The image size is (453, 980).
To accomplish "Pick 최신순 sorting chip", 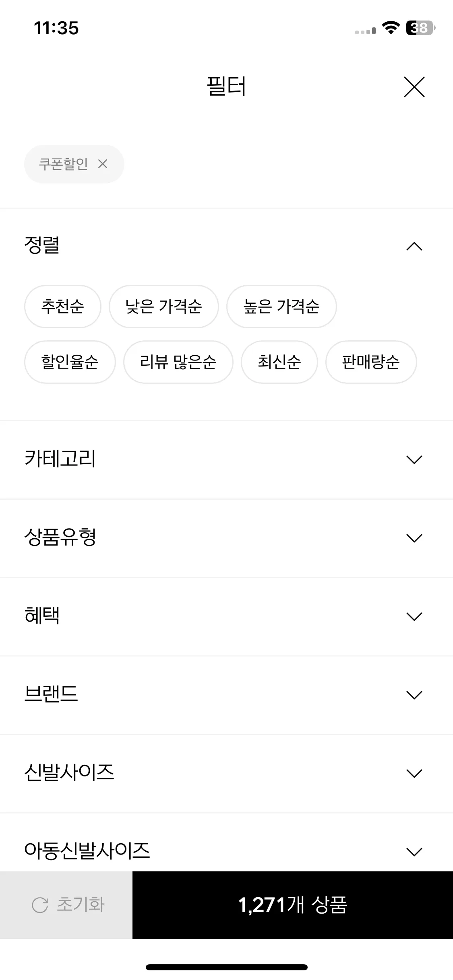I will (x=279, y=362).
